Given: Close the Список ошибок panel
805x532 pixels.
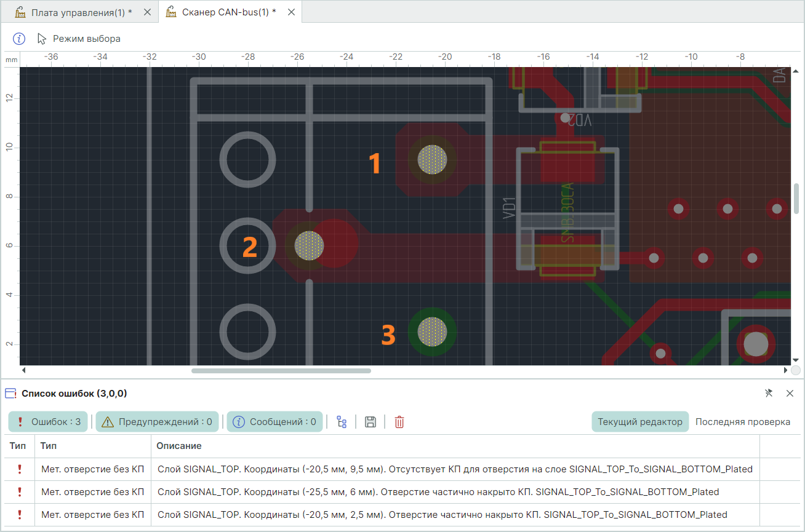Looking at the screenshot, I should (x=790, y=393).
